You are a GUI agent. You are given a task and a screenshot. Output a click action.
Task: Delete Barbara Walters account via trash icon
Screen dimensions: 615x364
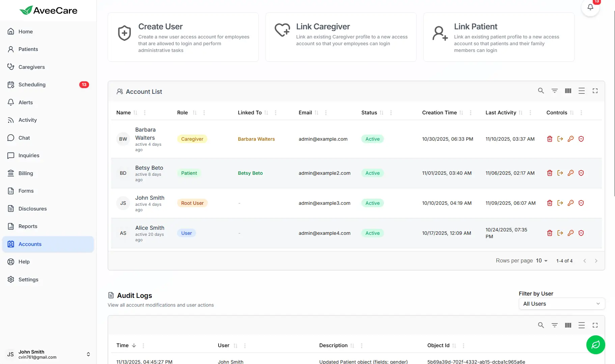click(x=550, y=139)
